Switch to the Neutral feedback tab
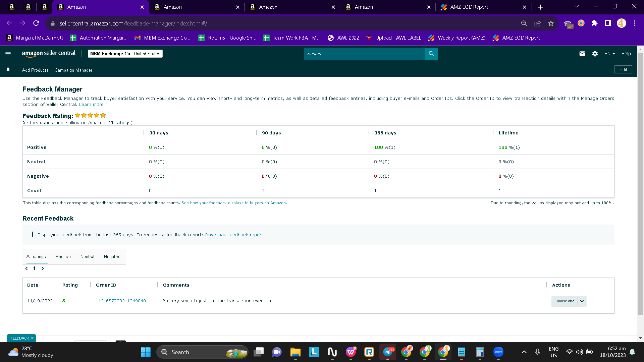The image size is (644, 362). (x=87, y=257)
